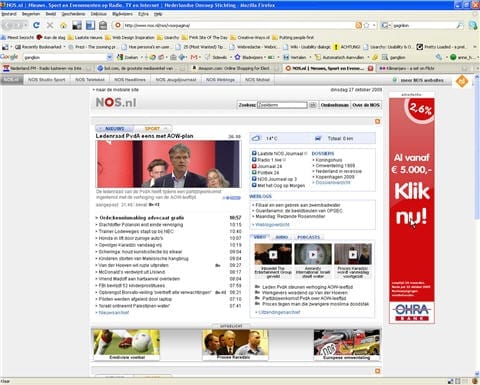This screenshot has height=385, width=480.
Task: Open the Extra menu
Action: click(x=143, y=14)
